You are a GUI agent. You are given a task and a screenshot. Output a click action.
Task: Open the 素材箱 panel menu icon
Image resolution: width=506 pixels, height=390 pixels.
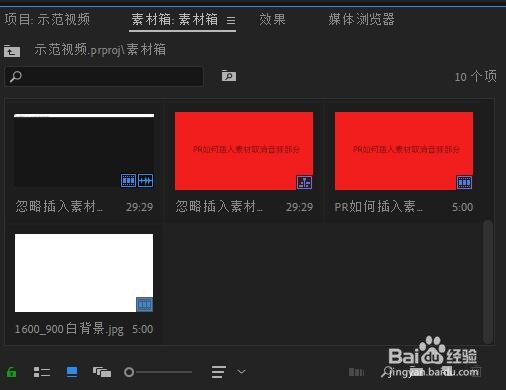click(231, 21)
